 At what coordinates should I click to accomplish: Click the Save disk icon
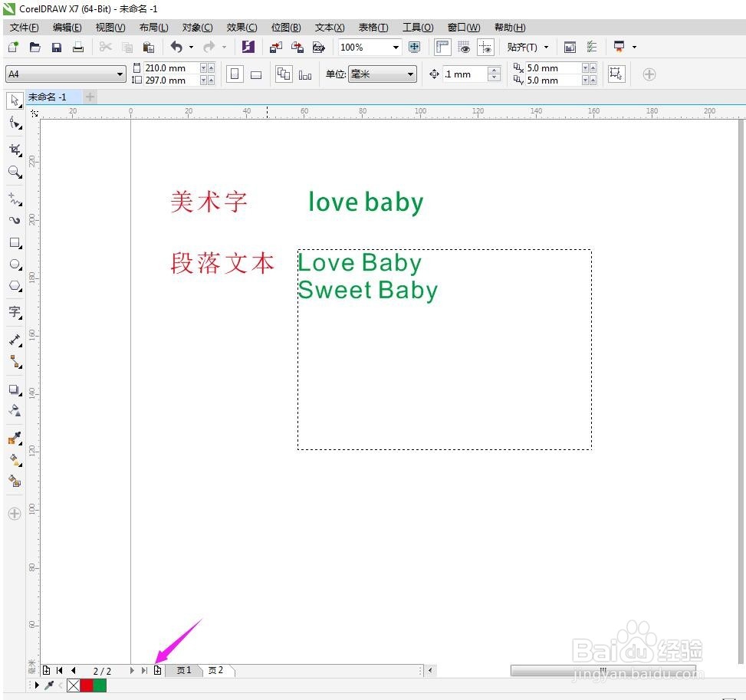tap(57, 47)
